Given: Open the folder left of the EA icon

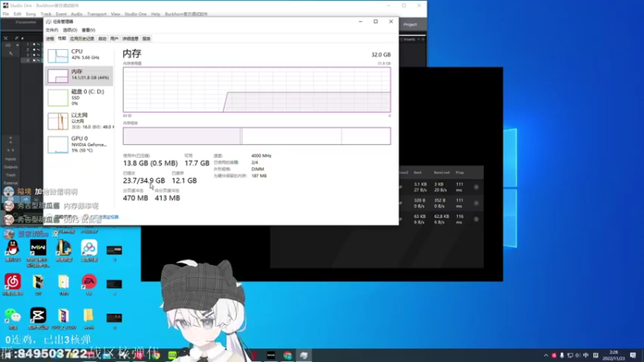Looking at the screenshot, I should (x=64, y=285).
